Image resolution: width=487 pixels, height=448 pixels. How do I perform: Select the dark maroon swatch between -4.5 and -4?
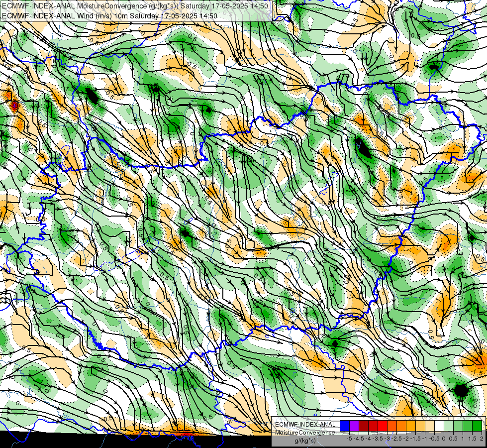[364, 426]
